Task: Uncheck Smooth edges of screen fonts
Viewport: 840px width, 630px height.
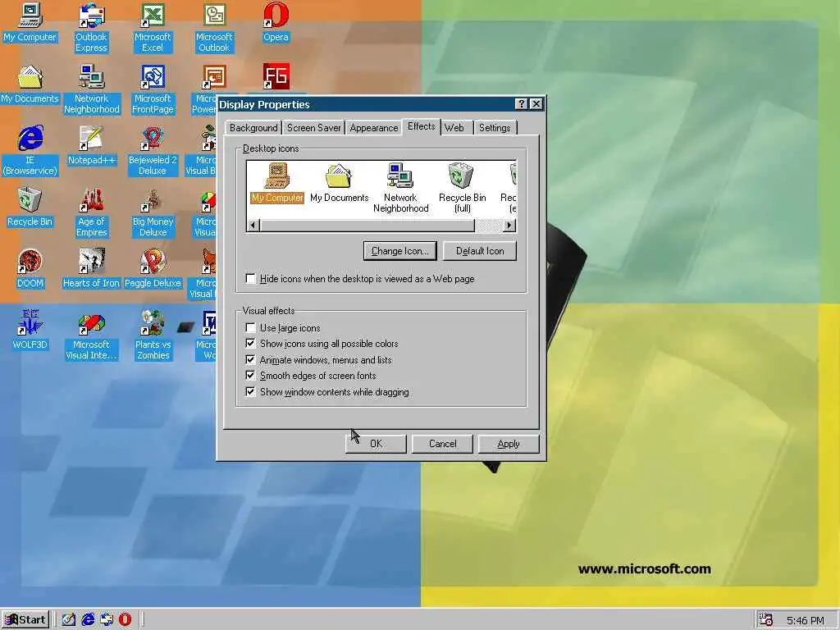Action: pos(251,376)
